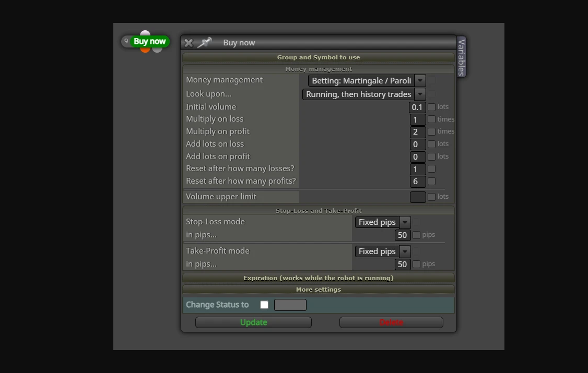Open Take-Profit mode Fixed pips dropdown

click(x=382, y=251)
